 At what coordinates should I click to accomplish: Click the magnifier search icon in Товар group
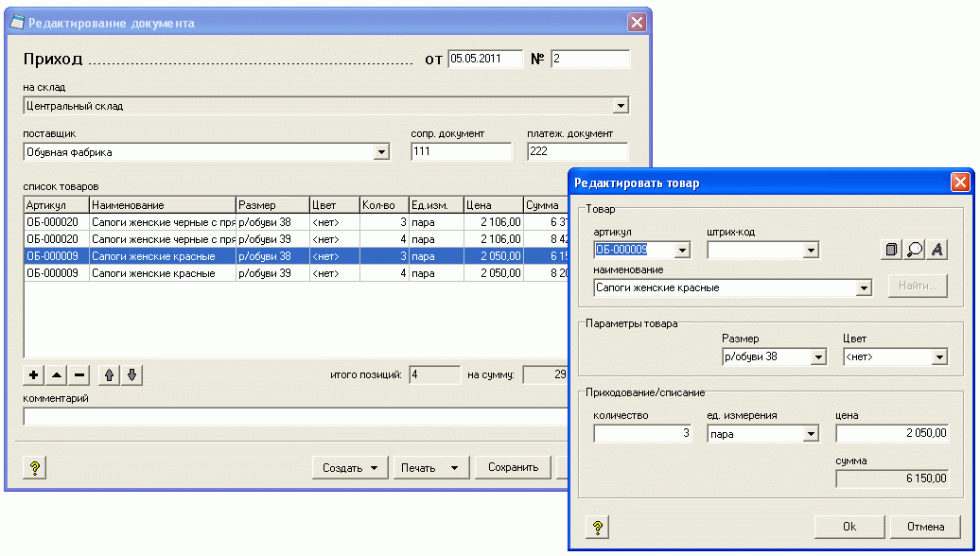[x=914, y=250]
